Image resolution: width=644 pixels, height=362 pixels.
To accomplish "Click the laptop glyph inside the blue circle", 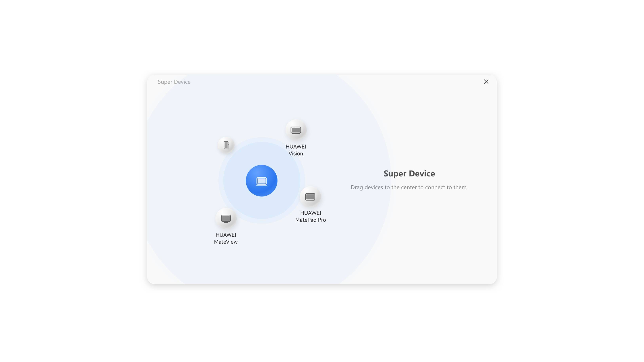I will pos(261,181).
